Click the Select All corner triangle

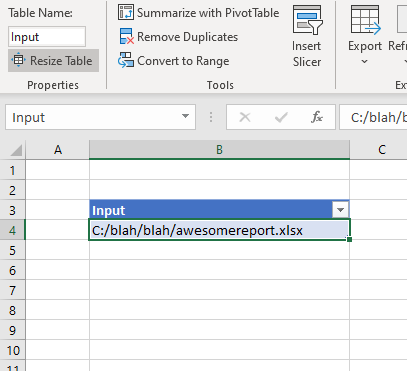pos(15,150)
